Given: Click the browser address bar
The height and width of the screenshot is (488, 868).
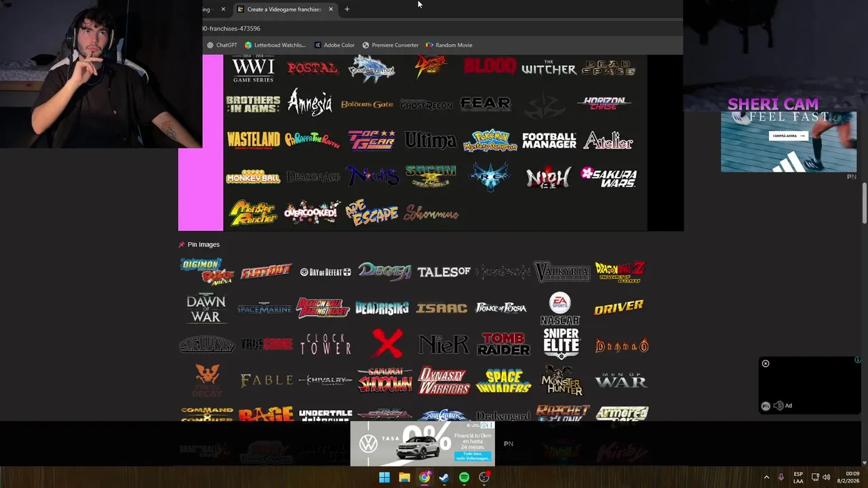Looking at the screenshot, I should 441,28.
